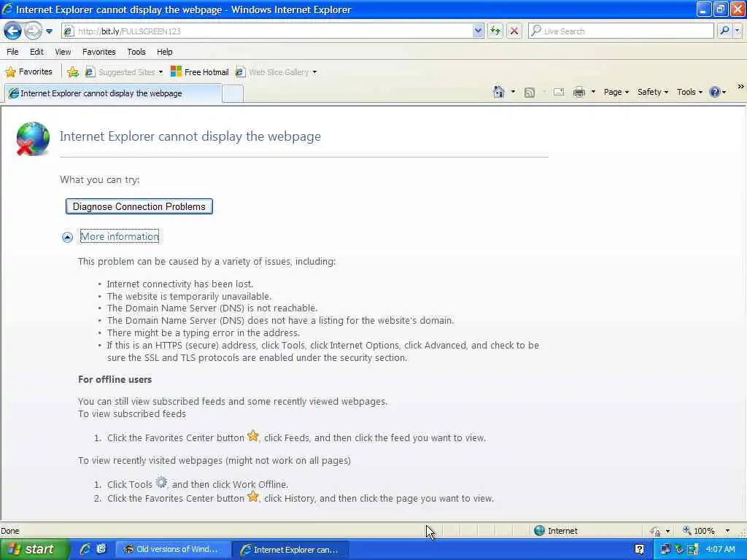The image size is (747, 560).
Task: Click the protected mode lock status icon
Action: tap(656, 531)
